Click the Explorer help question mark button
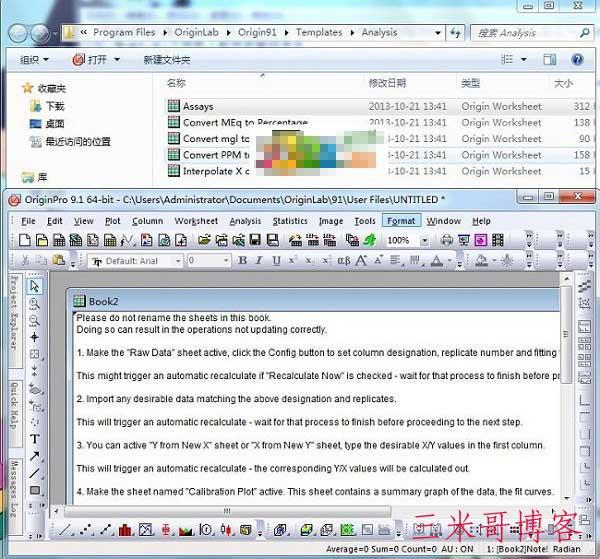The image size is (600, 559). [x=577, y=59]
